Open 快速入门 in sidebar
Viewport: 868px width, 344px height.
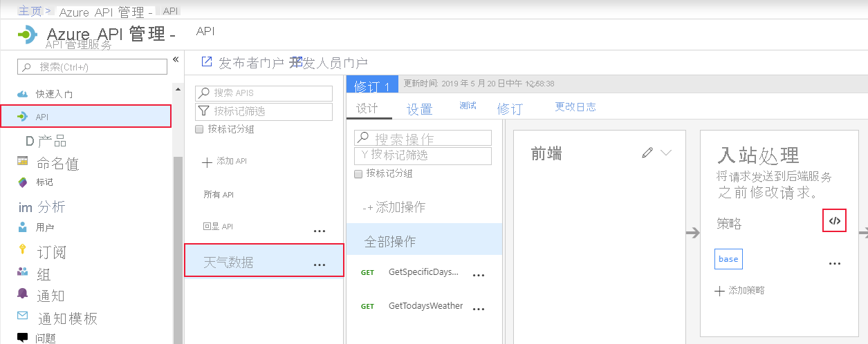tap(55, 94)
